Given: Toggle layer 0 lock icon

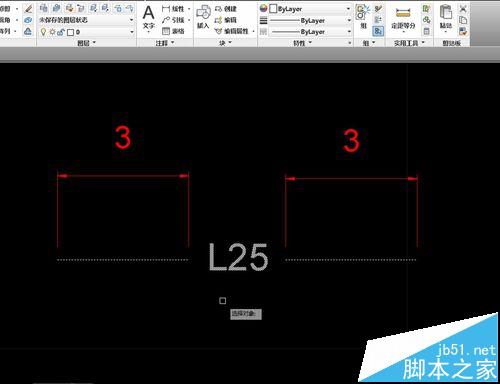Looking at the screenshot, I should (61, 32).
